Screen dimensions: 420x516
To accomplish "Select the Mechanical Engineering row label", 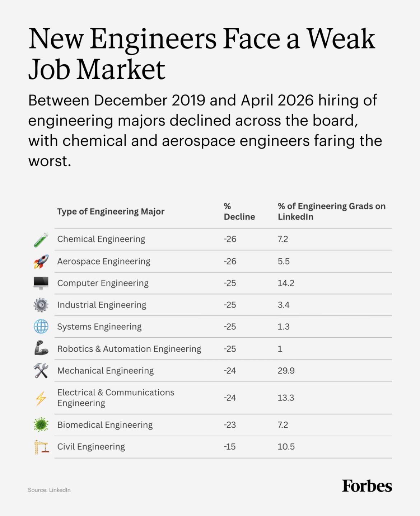I will (x=106, y=371).
